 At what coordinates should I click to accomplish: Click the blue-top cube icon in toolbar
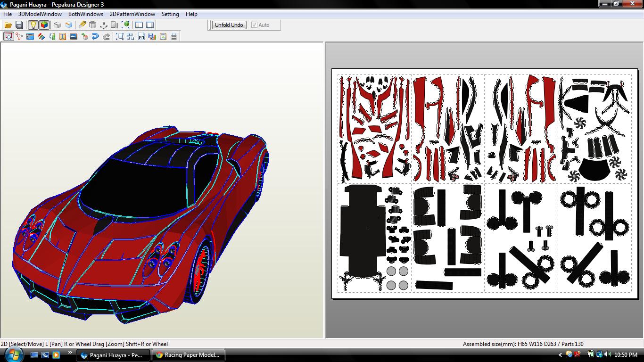[69, 25]
